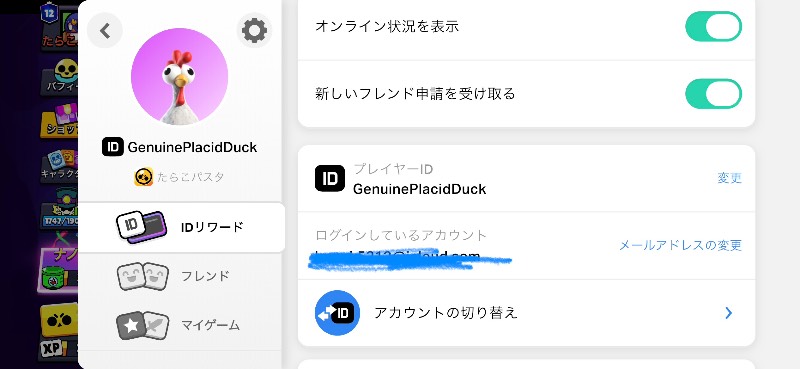800x369 pixels.
Task: Click the black ID icon beside プレイヤーID
Action: pos(330,178)
